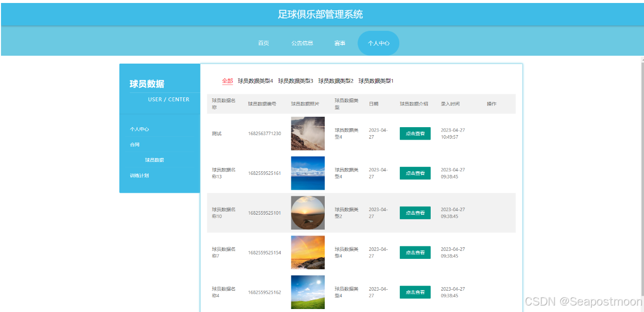This screenshot has width=644, height=312.
Task: Click 点击查看 for 球员数据名称7
Action: click(415, 252)
